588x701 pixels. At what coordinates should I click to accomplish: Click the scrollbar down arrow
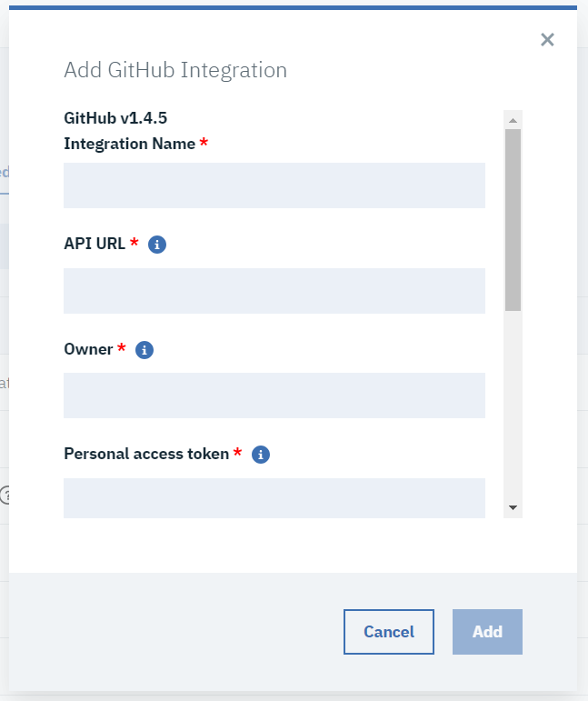pos(513,507)
